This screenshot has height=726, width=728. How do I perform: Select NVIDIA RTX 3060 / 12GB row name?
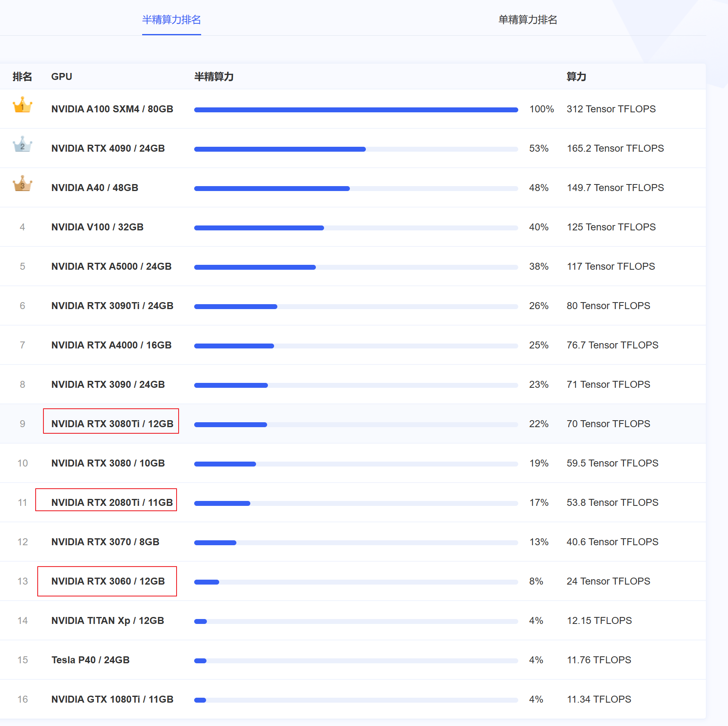pos(108,581)
